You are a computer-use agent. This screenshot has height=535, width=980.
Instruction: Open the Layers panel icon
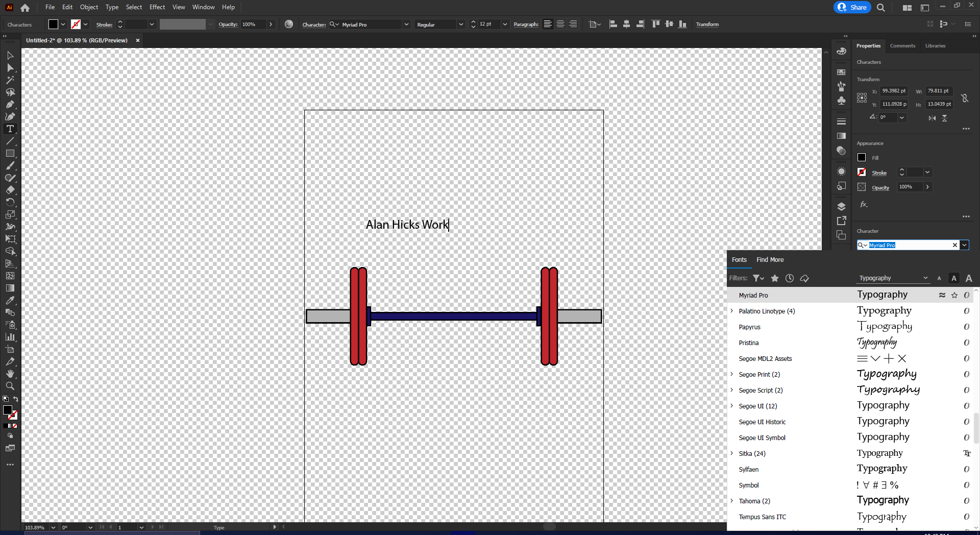coord(841,206)
